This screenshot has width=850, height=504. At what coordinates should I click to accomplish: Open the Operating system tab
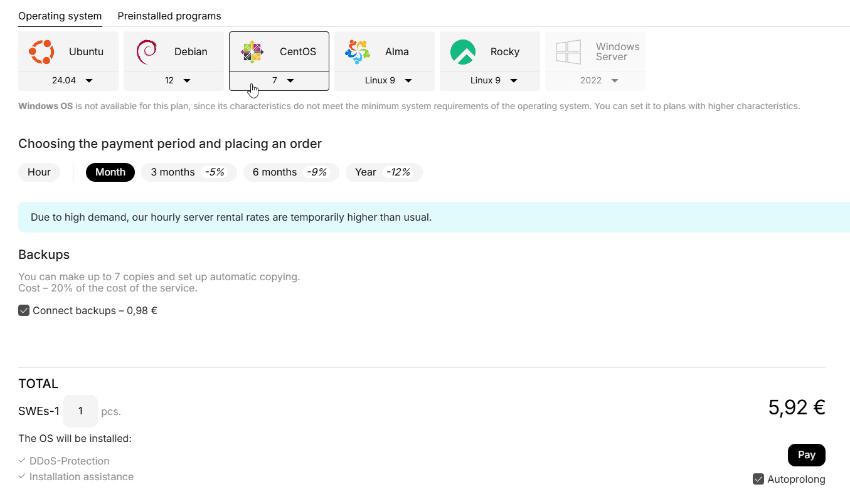[60, 16]
